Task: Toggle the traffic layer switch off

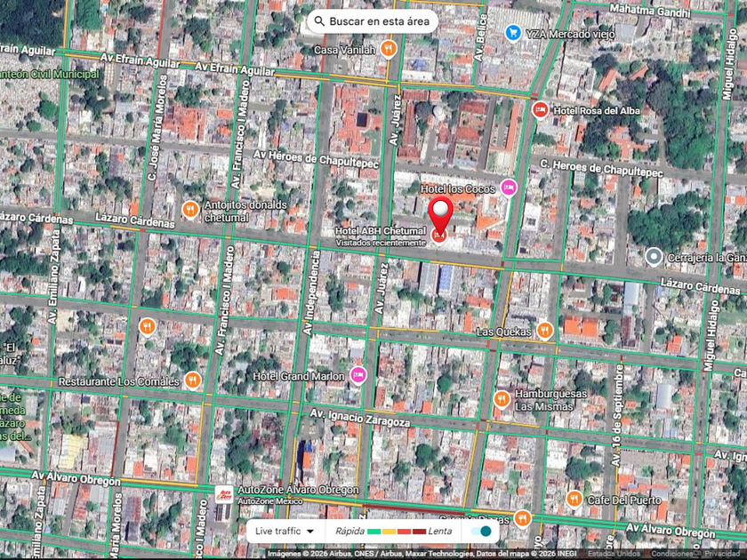Action: click(480, 532)
